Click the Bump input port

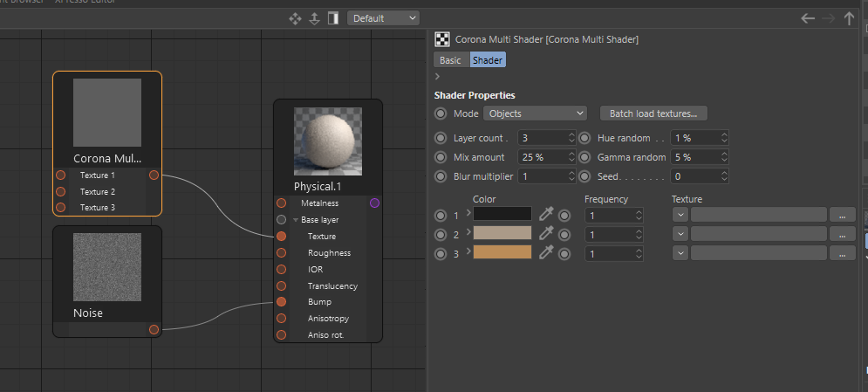pos(281,302)
